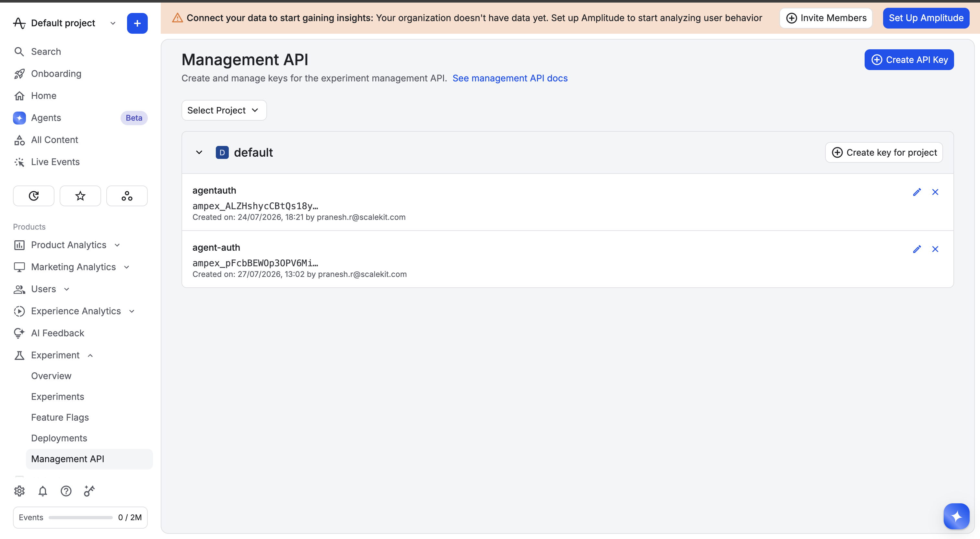Click 'Created on: 27/07/2026, 13:02' text
980x539 pixels.
point(249,274)
